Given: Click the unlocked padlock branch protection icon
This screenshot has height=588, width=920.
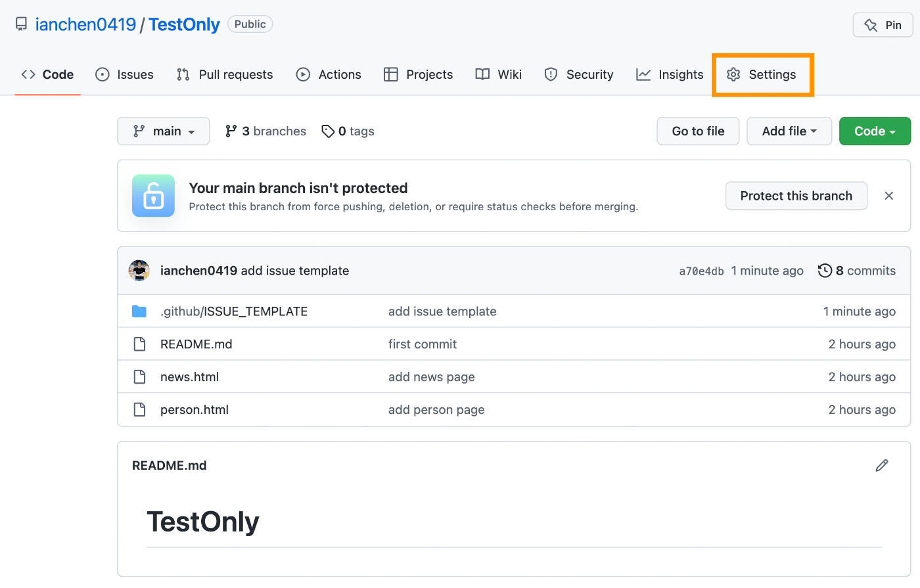Looking at the screenshot, I should pos(153,196).
